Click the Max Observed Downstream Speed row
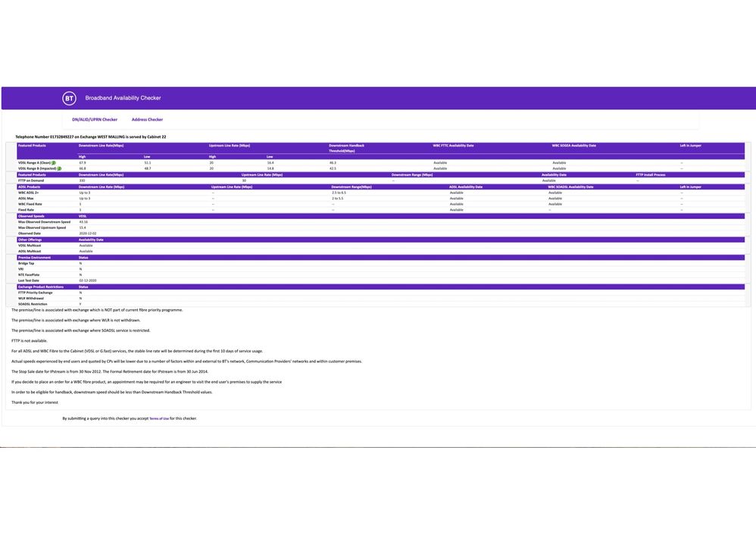This screenshot has height=535, width=756. tap(44, 222)
